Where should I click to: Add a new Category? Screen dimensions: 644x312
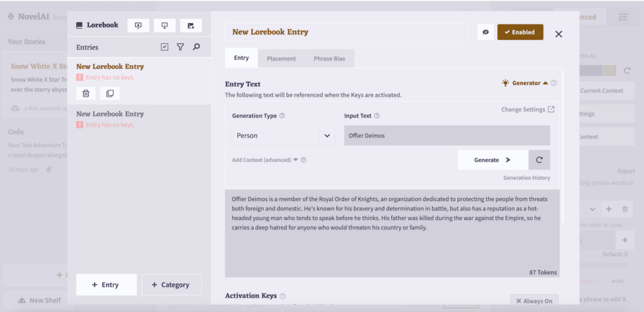pos(172,284)
